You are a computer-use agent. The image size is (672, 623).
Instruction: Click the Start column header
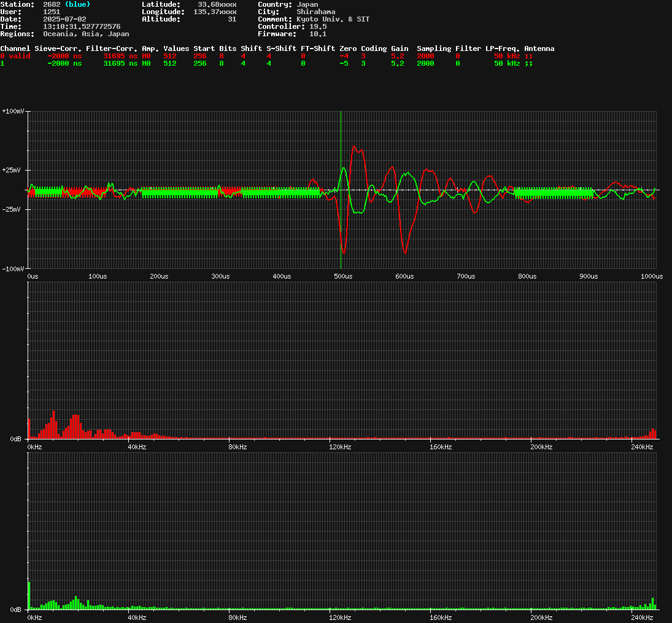(204, 48)
